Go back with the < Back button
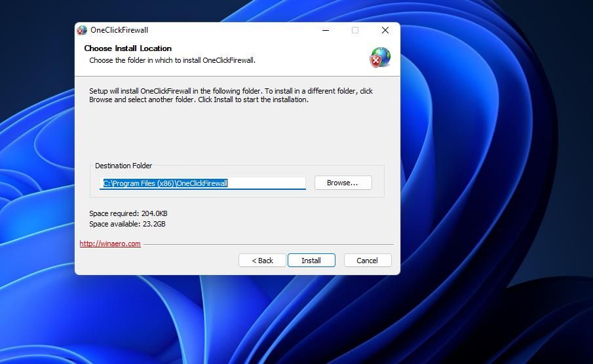Screen dimensions: 593x364 pos(262,261)
